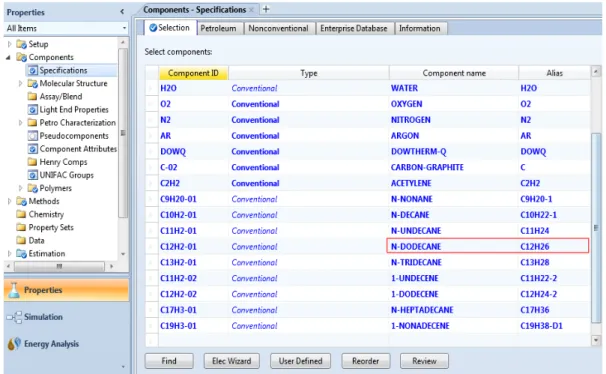Screen dimensions: 606x374
Task: Click the Light End Properties icon
Action: coord(33,110)
